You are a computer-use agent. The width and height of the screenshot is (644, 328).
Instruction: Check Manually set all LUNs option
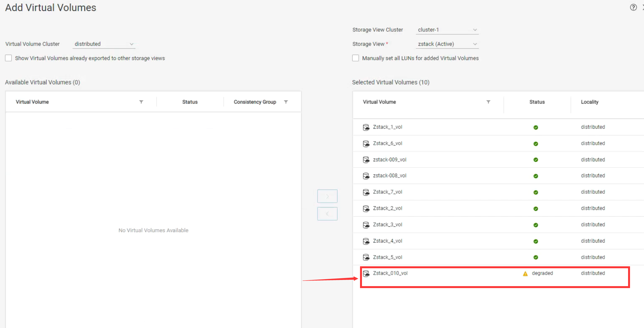tap(356, 58)
